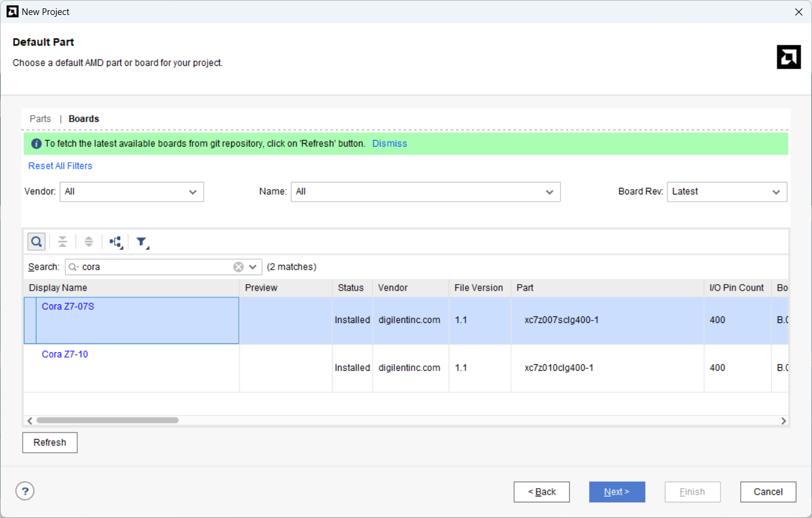812x518 pixels.
Task: Select the Cora Z7-10 board
Action: [x=65, y=354]
